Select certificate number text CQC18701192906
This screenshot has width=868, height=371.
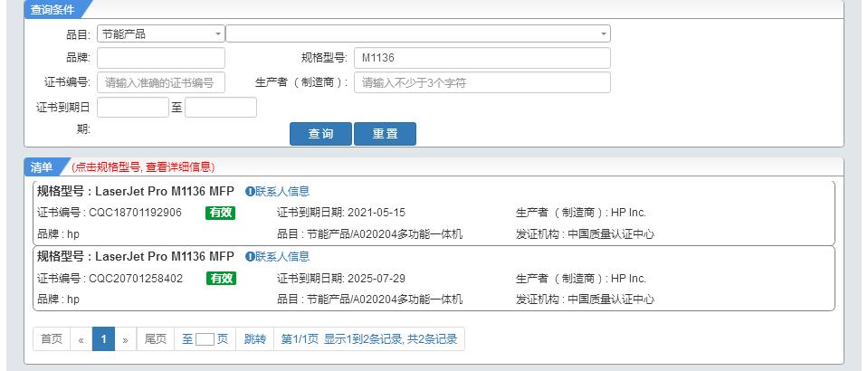(135, 213)
